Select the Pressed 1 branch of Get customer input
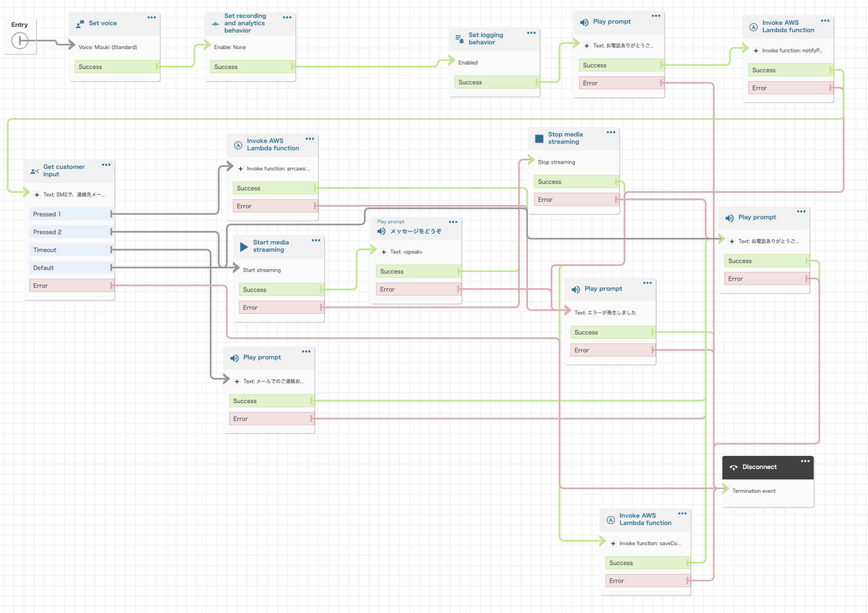This screenshot has height=613, width=868. click(x=70, y=214)
